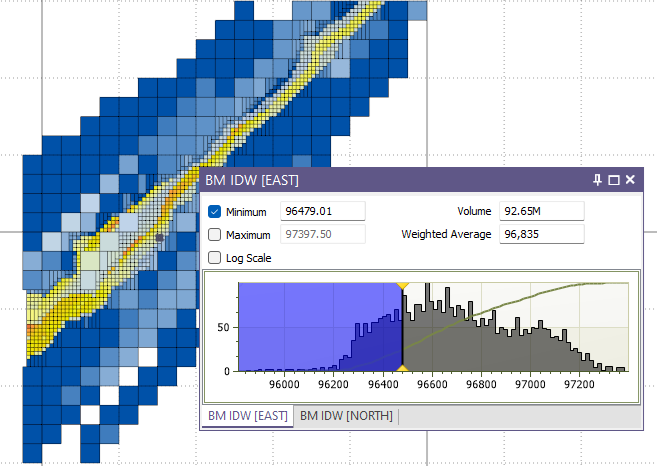Viewport: 657px width, 466px height.
Task: Enable the Log Scale checkbox
Action: [215, 257]
